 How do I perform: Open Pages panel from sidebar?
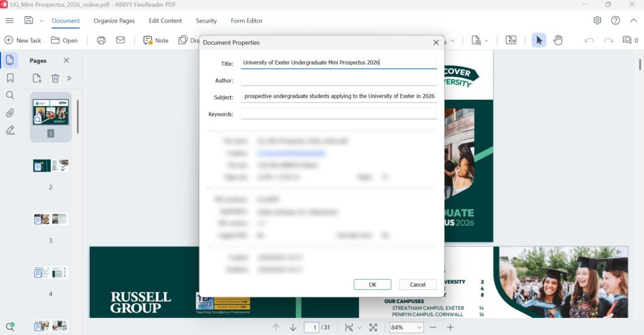(x=10, y=60)
